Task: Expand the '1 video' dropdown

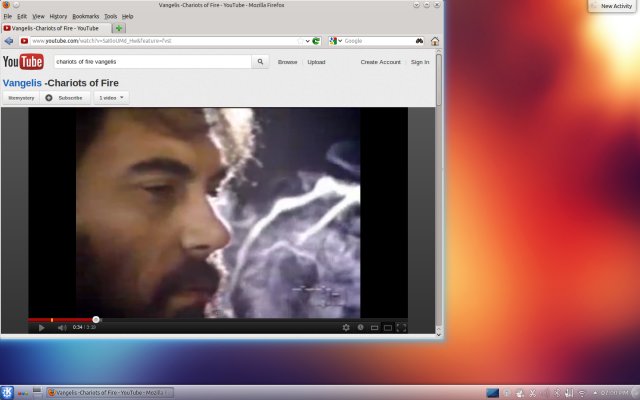Action: click(x=111, y=98)
